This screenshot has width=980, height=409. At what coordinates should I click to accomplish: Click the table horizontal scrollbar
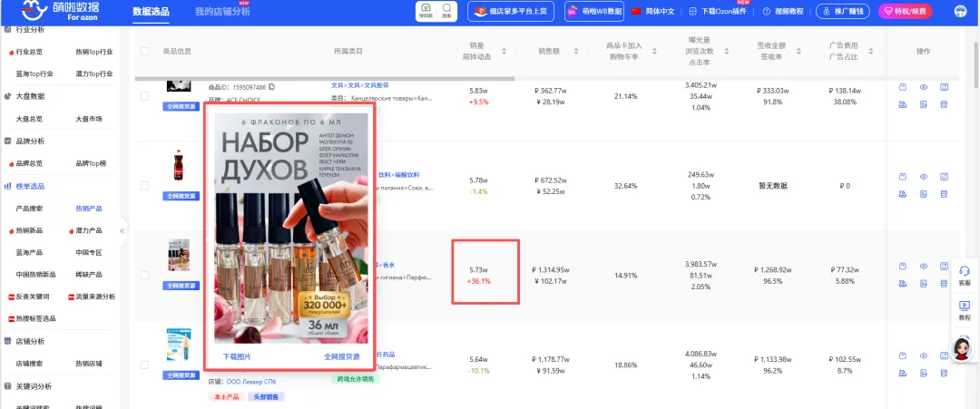point(325,79)
